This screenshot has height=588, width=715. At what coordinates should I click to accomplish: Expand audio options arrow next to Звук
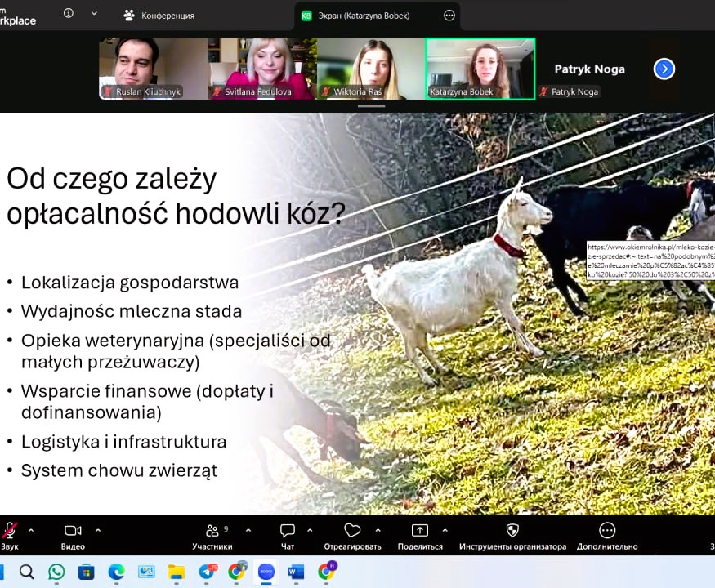31,529
